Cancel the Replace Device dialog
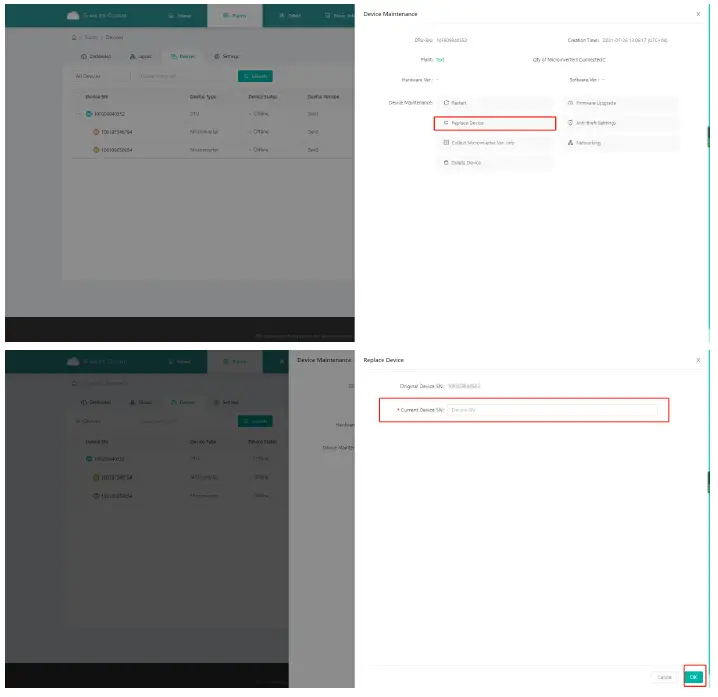Viewport: 718px width, 697px height. (664, 677)
